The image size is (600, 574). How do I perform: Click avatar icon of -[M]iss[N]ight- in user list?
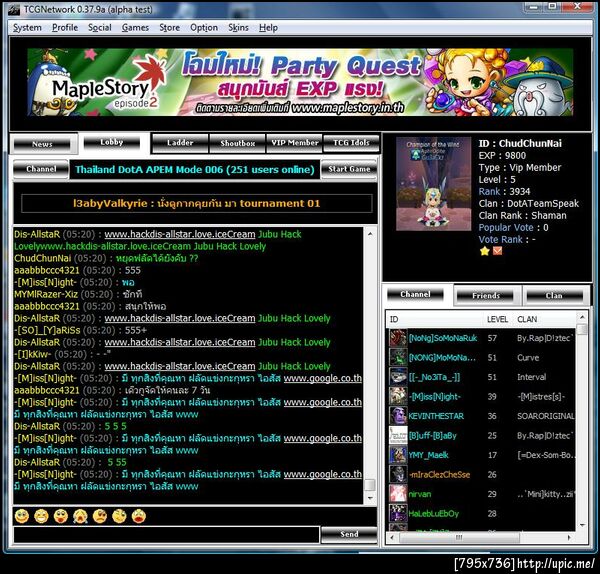(398, 396)
